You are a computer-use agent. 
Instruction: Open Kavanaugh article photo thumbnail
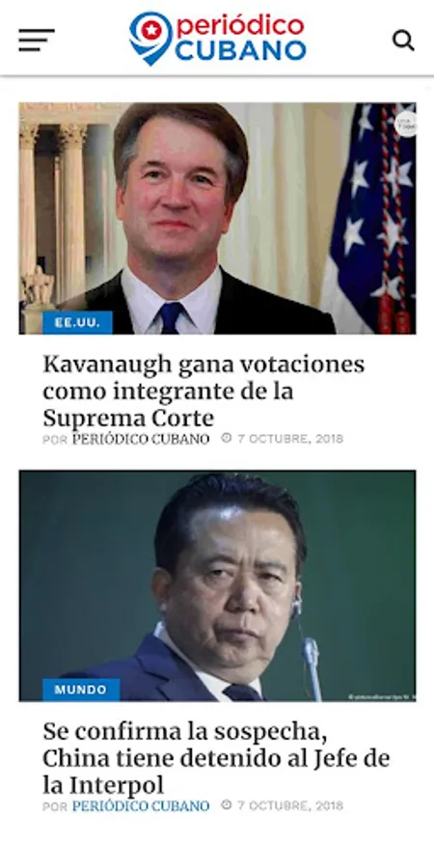click(x=218, y=218)
